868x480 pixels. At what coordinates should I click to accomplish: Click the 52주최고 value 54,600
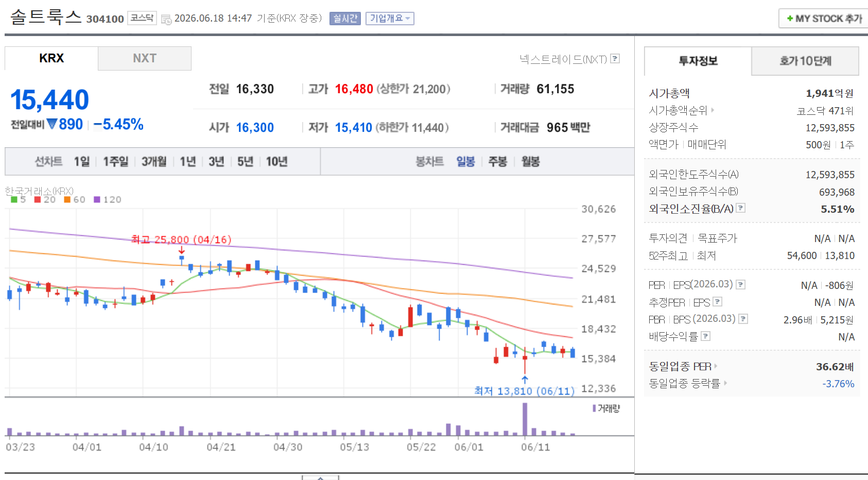point(802,255)
